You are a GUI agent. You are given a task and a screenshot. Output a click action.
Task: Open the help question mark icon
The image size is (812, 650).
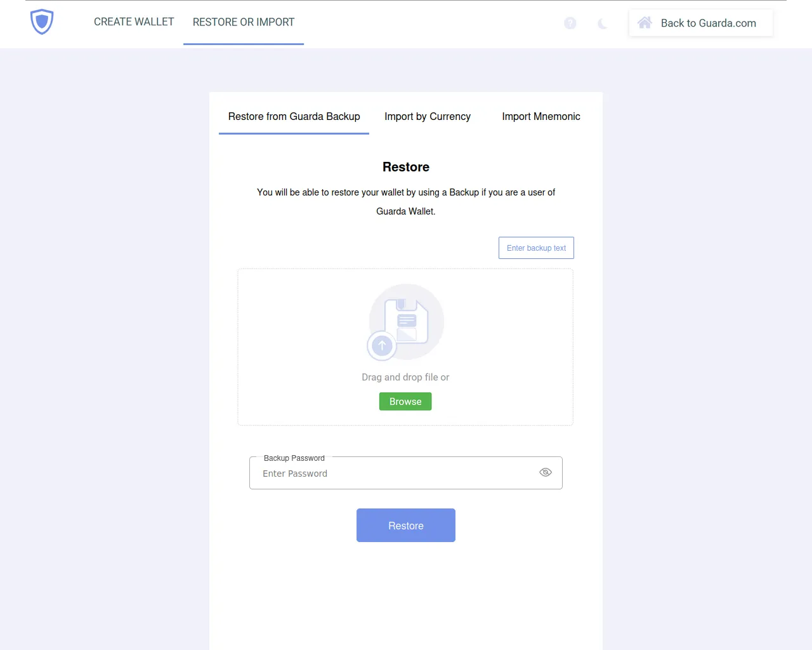click(x=570, y=23)
